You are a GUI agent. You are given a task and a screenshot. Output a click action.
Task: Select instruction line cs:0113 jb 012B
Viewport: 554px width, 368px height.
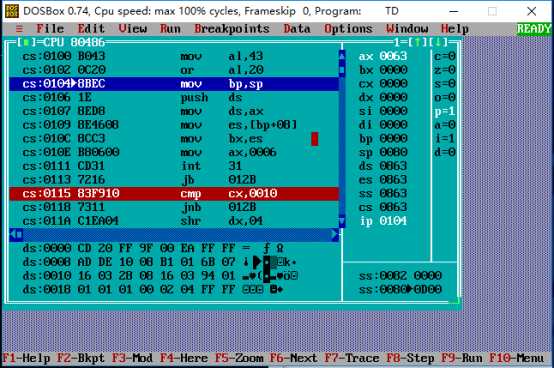[174, 180]
